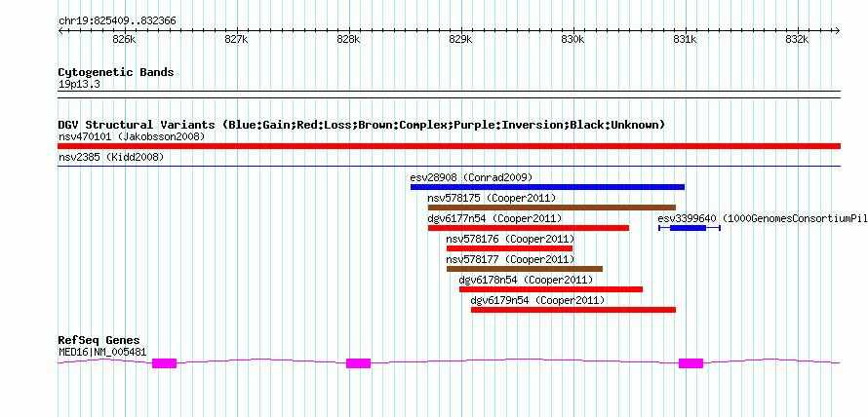Click the MED16 exon box near 826k

click(165, 363)
